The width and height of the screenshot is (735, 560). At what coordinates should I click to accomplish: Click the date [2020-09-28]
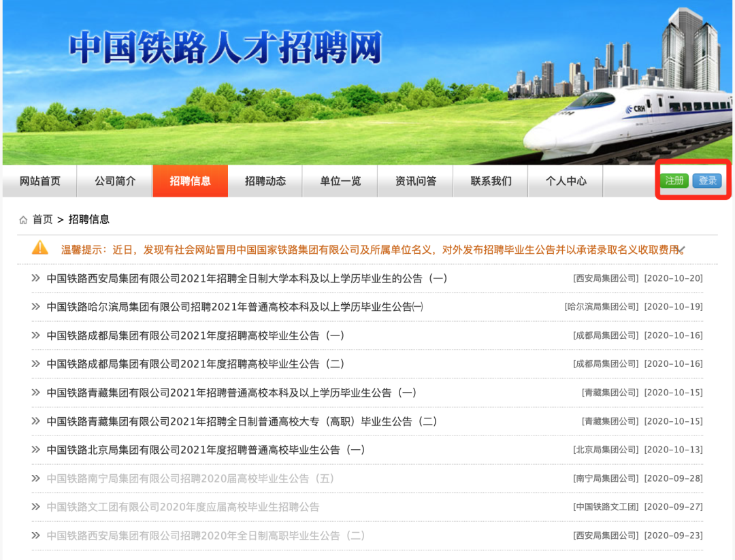tap(674, 478)
